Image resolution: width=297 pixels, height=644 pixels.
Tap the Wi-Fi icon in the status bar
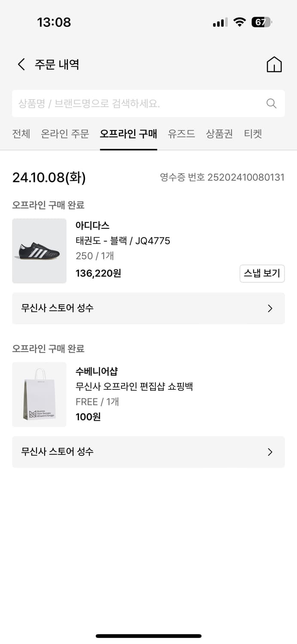click(239, 22)
